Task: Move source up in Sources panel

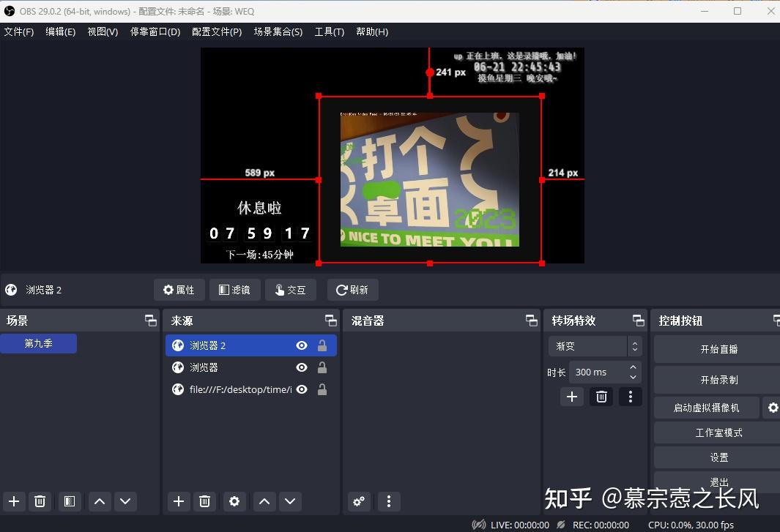Action: (x=264, y=501)
